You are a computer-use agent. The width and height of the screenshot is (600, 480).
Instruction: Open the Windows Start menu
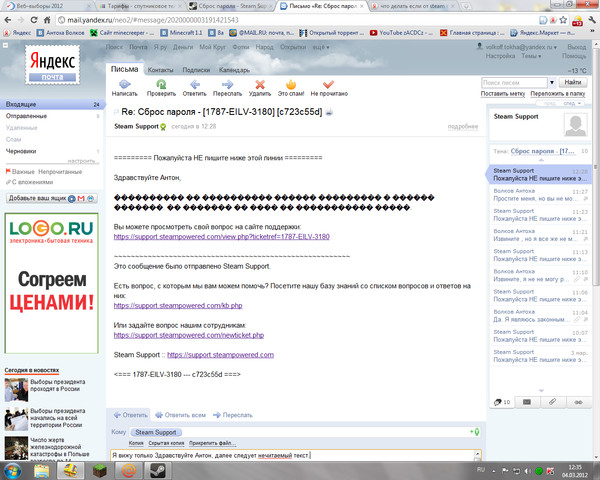tap(12, 471)
